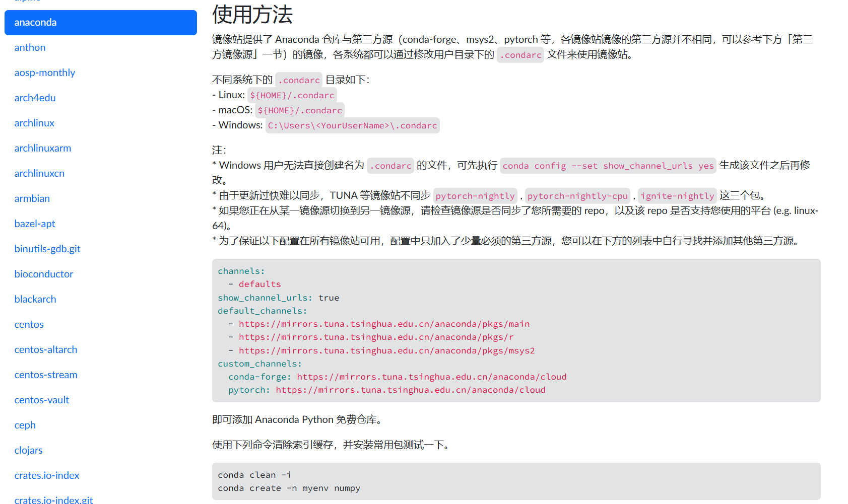Click the pytorch-nightly-cpu code label
The image size is (848, 504).
click(577, 196)
